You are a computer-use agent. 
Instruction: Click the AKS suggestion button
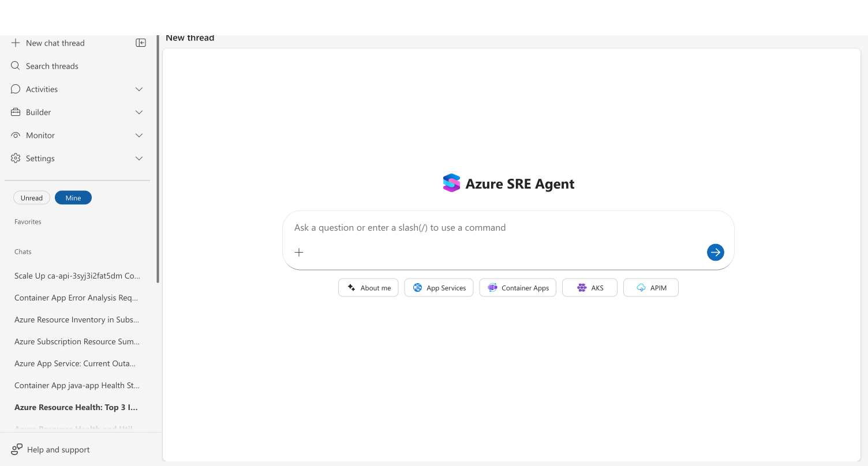(x=590, y=287)
